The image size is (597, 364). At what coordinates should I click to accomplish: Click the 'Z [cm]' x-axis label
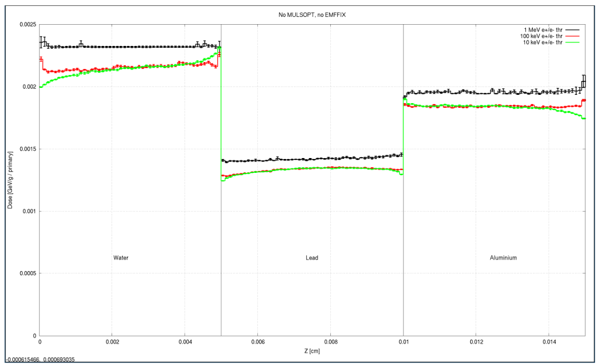point(312,350)
